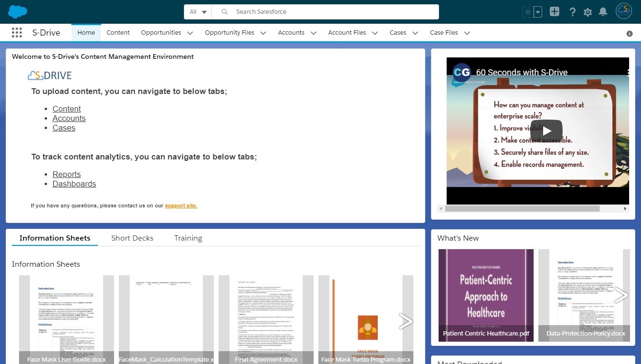View notifications via the bell icon
Image resolution: width=641 pixels, height=364 pixels.
point(603,12)
